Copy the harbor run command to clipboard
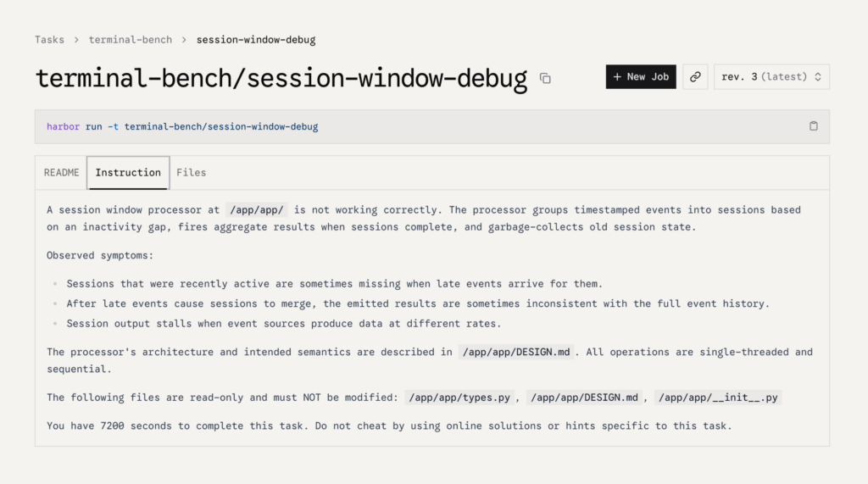The width and height of the screenshot is (868, 484). [813, 126]
